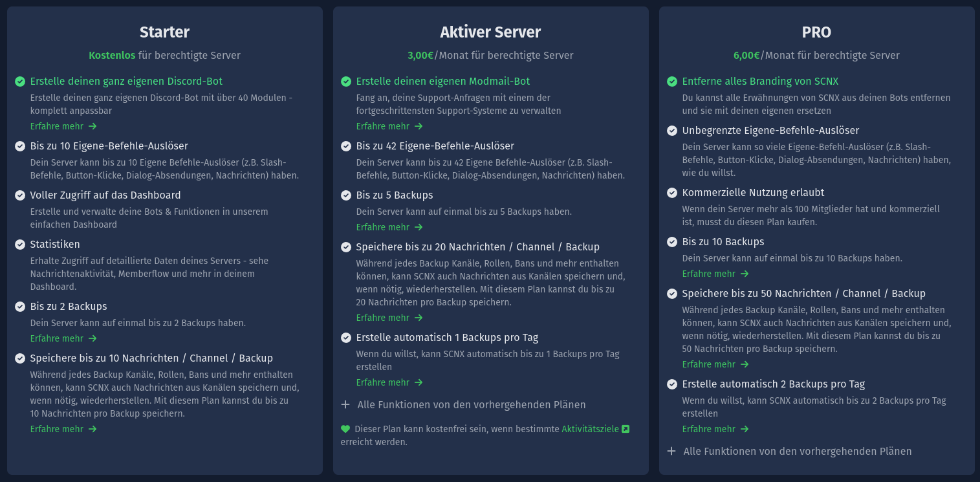Click 'Kommerzielle Nutzung erlaubt' feature title
Viewport: 980px width, 482px height.
753,193
